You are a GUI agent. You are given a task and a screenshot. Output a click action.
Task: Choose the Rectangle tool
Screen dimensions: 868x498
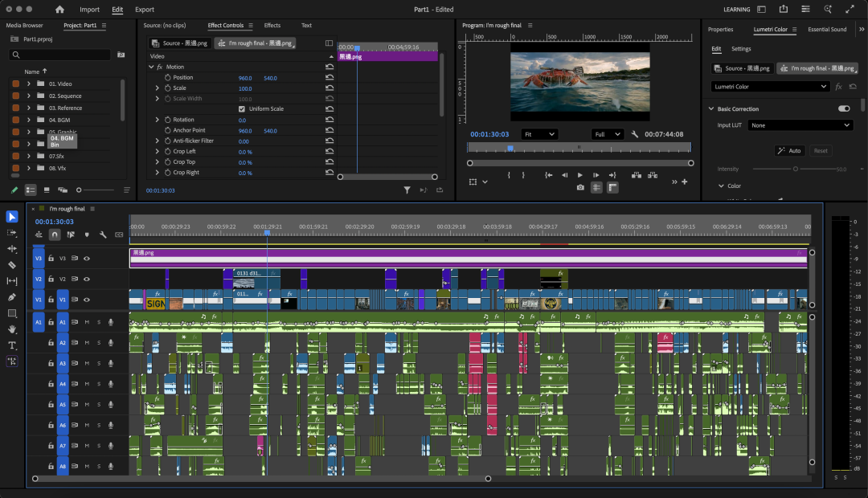[x=11, y=313]
